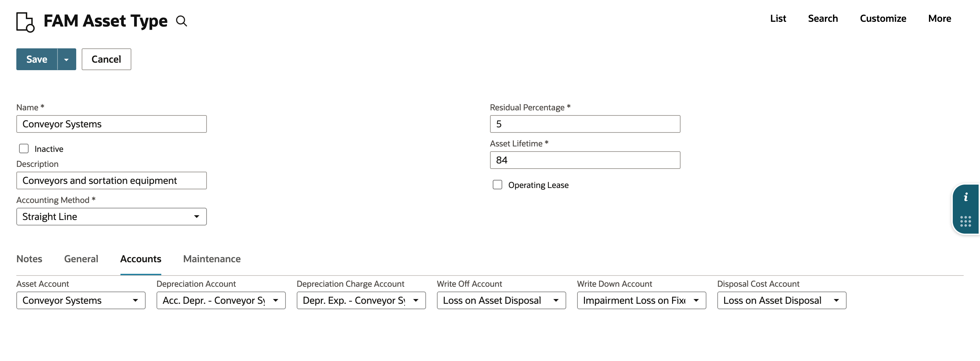Open the Search link in header
980x361 pixels.
click(823, 18)
